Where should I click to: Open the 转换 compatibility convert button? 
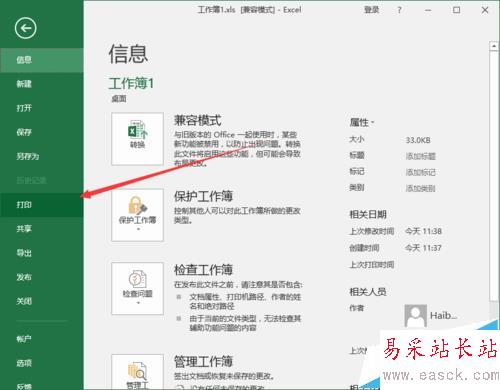point(137,139)
